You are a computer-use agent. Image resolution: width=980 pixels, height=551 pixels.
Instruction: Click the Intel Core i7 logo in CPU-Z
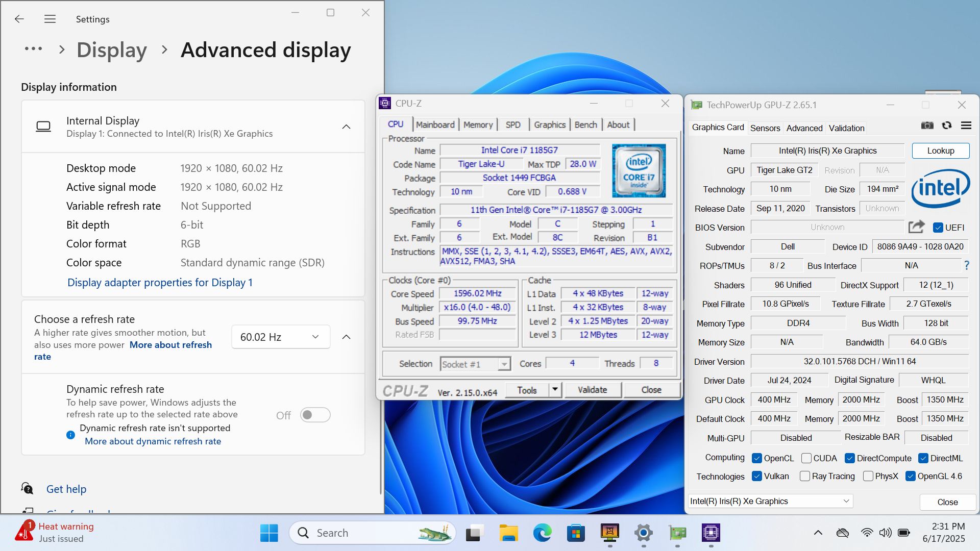coord(639,170)
